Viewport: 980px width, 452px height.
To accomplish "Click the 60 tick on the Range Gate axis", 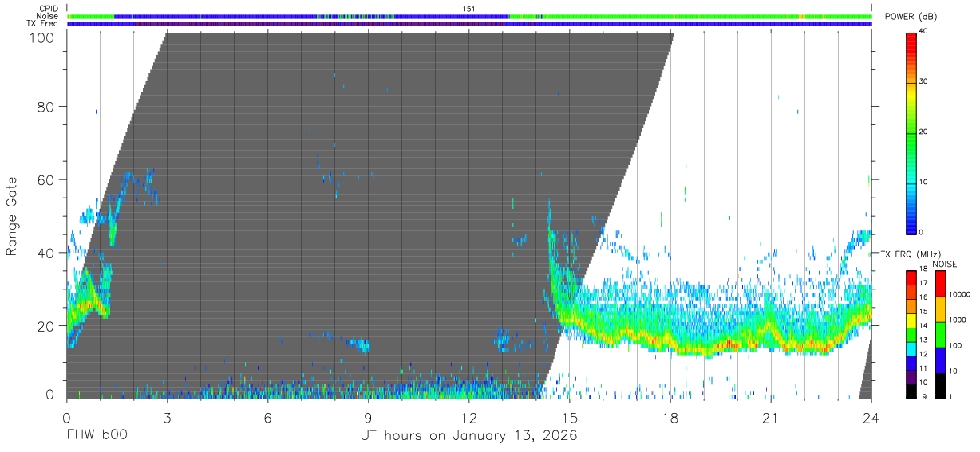I will [46, 179].
